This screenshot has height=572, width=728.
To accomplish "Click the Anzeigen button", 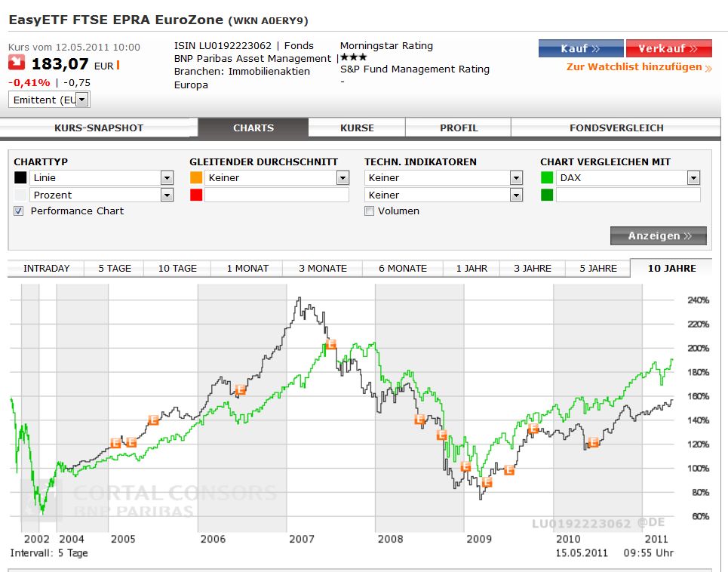I will click(x=659, y=236).
